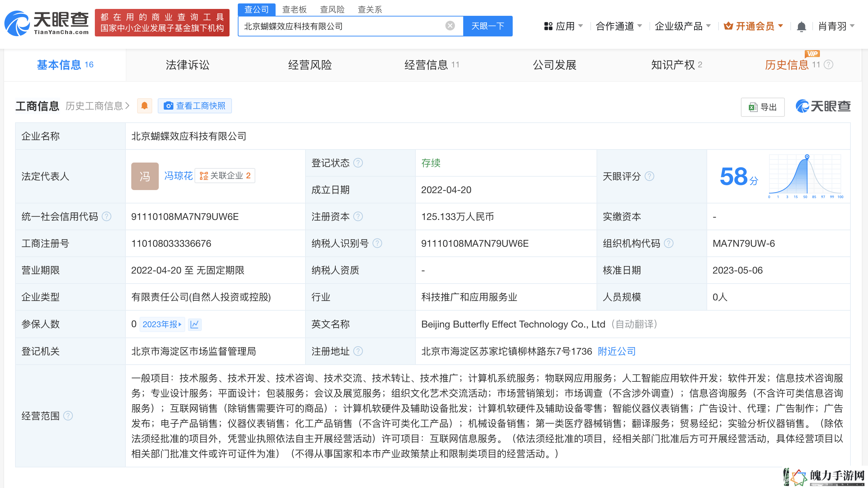Switch to the 基本信息 tab
This screenshot has height=488, width=868.
pos(65,65)
